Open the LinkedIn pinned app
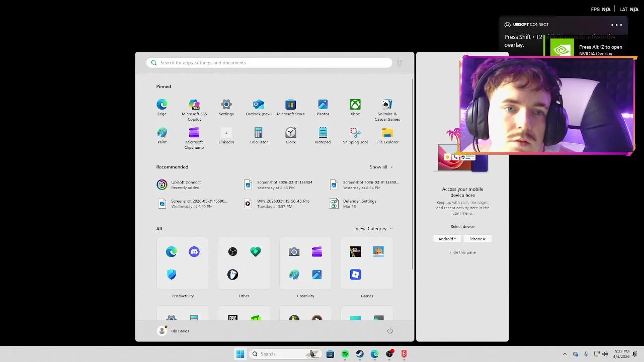This screenshot has height=362, width=644. click(x=226, y=135)
